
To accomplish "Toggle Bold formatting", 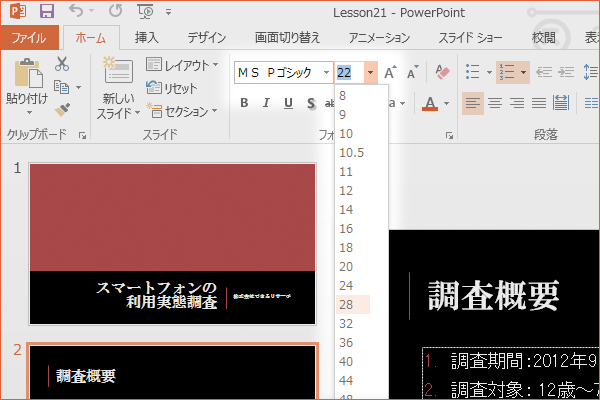I will pyautogui.click(x=244, y=103).
